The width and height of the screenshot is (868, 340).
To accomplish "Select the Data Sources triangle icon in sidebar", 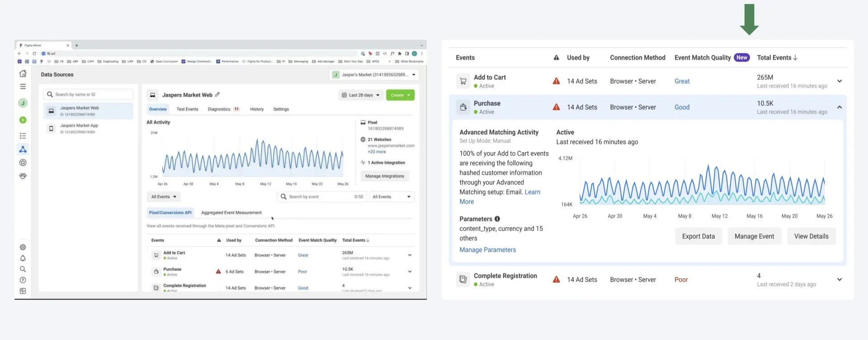I will pyautogui.click(x=23, y=149).
